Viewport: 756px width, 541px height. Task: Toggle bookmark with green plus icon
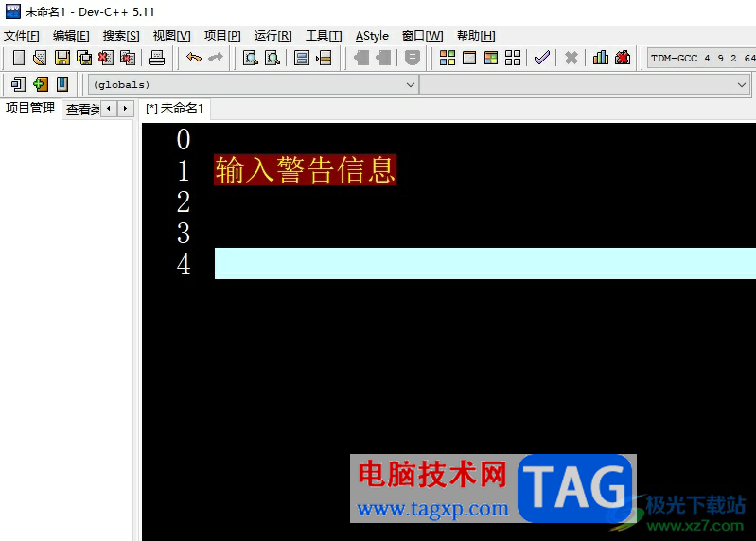(x=40, y=84)
